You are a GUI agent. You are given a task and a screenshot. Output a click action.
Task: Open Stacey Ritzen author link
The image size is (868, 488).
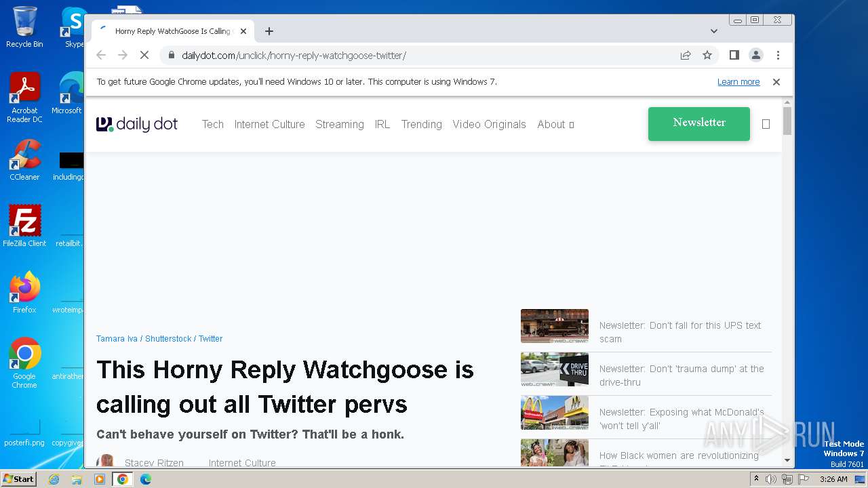click(154, 463)
